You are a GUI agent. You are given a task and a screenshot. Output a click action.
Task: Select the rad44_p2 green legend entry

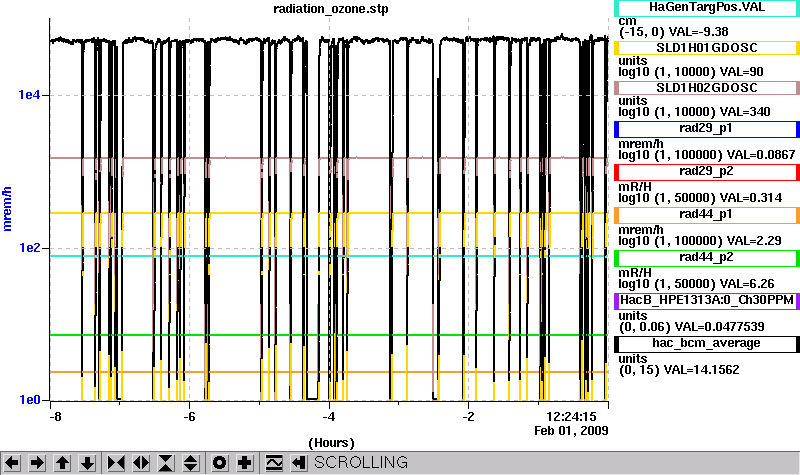[707, 258]
